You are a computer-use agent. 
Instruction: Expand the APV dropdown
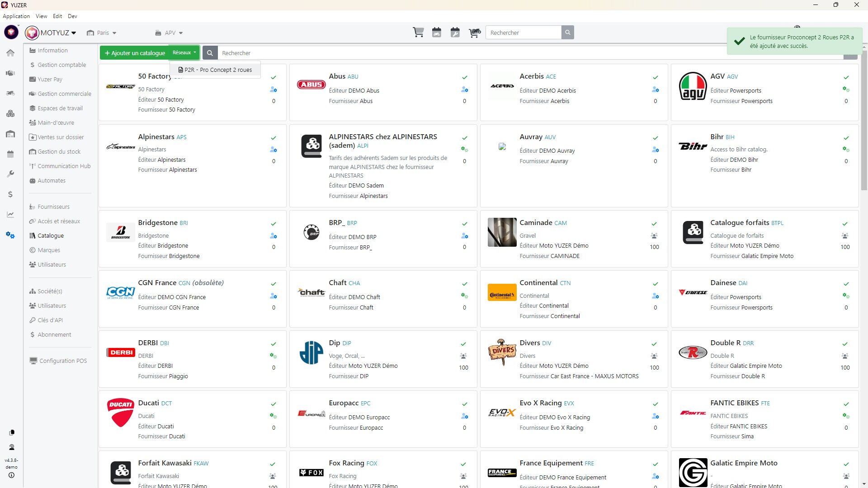click(x=170, y=33)
